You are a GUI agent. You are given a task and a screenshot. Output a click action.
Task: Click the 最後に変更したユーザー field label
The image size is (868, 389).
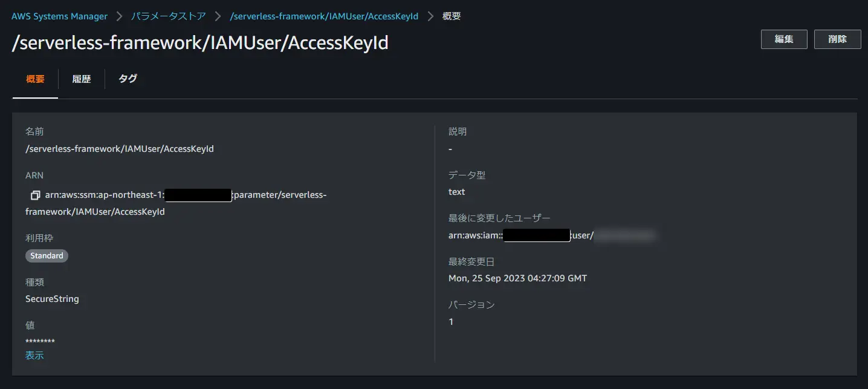pos(499,218)
